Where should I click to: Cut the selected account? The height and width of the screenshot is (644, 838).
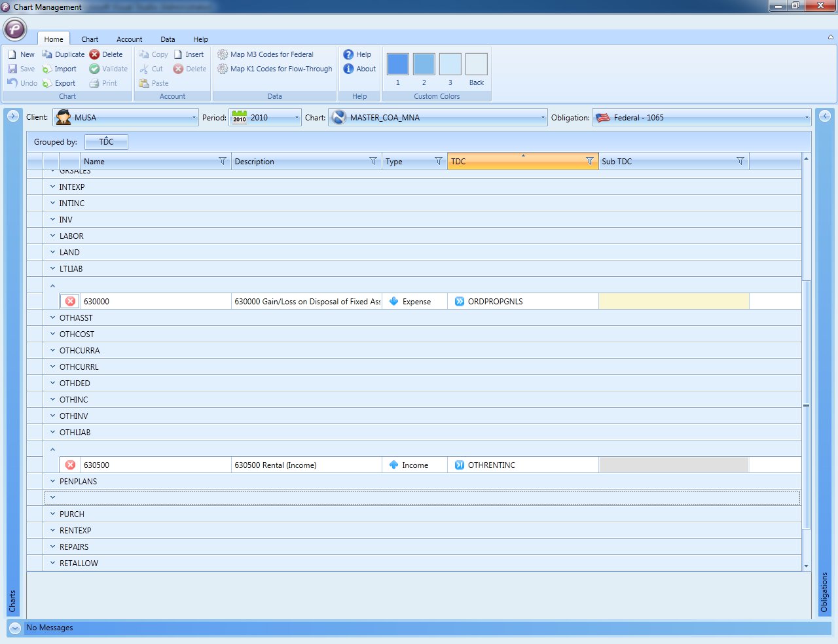[x=151, y=69]
